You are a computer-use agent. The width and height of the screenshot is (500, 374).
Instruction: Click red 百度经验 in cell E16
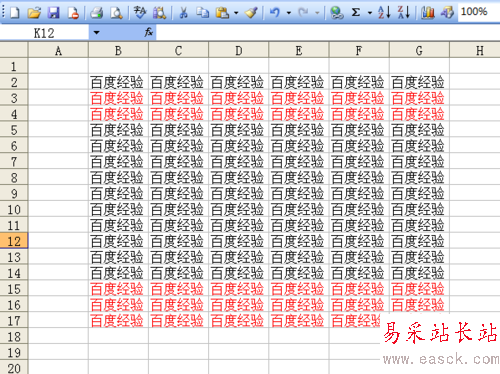298,305
